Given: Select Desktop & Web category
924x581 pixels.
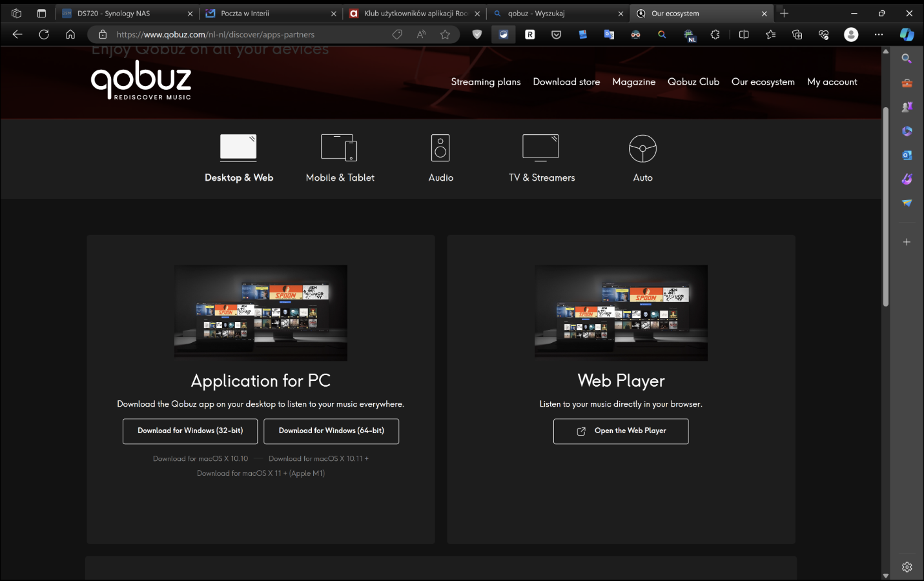Looking at the screenshot, I should 239,159.
